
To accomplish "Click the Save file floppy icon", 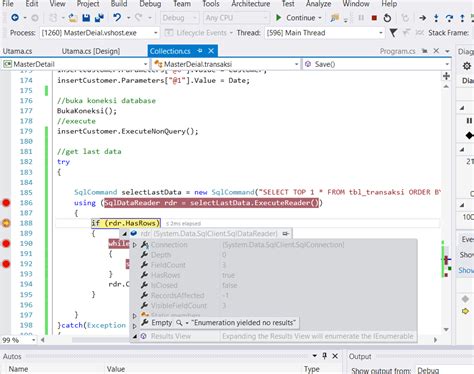I will point(86,18).
